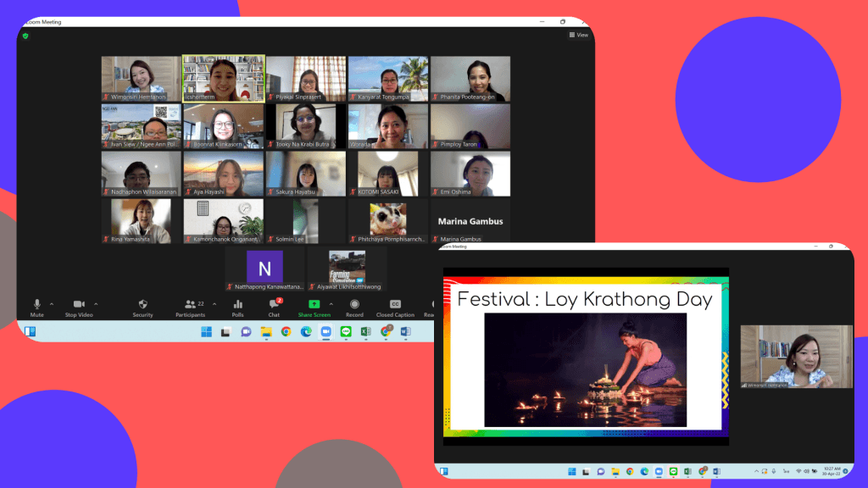Screen dimensions: 868x488
Task: Expand participants options arrow beside the count
Action: pyautogui.click(x=214, y=303)
